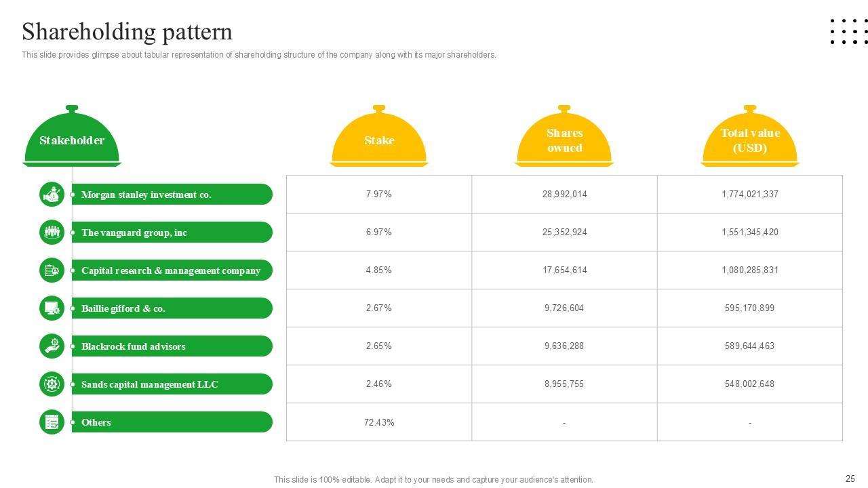868x488 pixels.
Task: Click the monitor icon beside Baillie Gifford
Action: click(52, 308)
